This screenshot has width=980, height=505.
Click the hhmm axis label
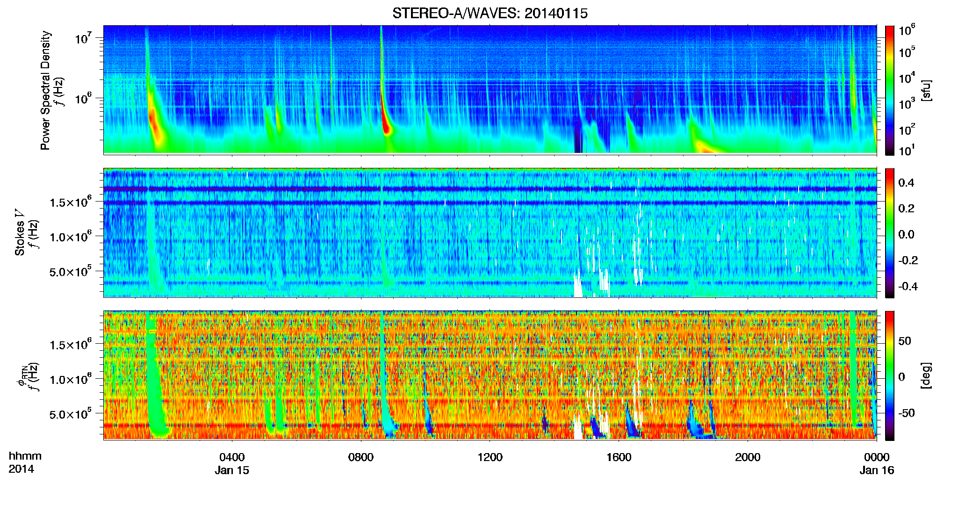pyautogui.click(x=25, y=456)
